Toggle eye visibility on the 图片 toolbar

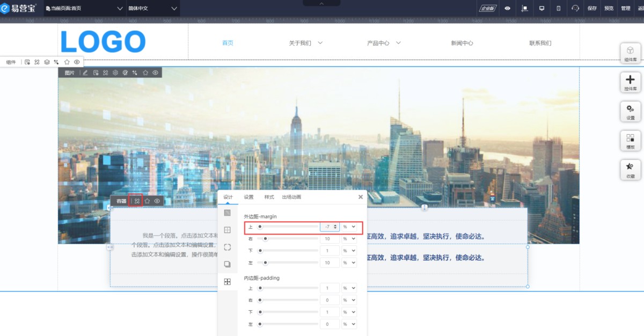coord(155,72)
